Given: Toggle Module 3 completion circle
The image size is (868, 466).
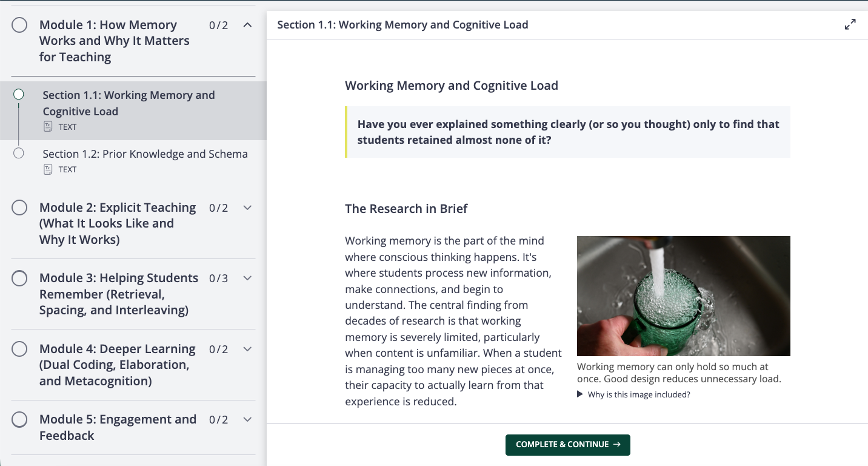Looking at the screenshot, I should (19, 278).
